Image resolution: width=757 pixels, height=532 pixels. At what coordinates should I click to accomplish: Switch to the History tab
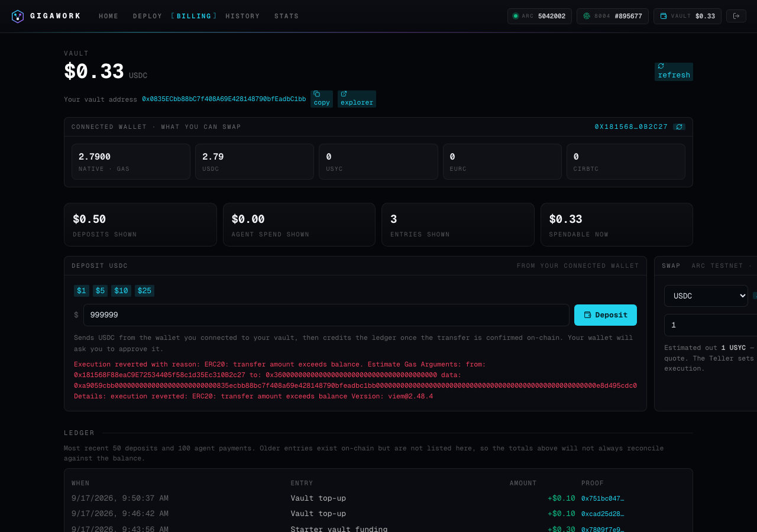click(242, 16)
